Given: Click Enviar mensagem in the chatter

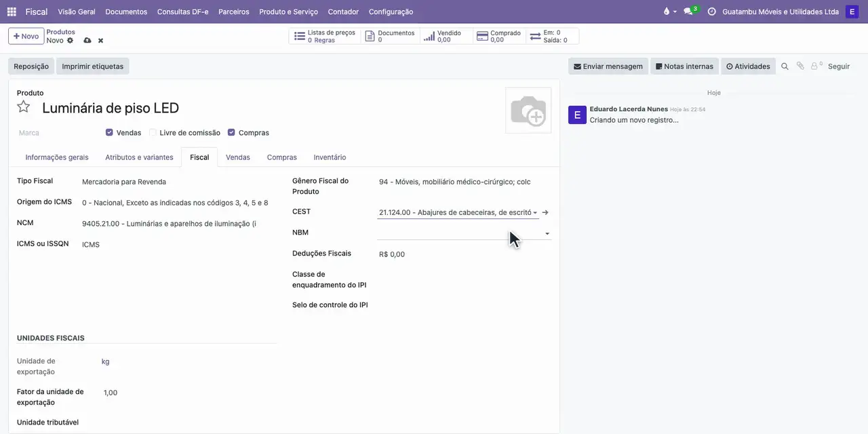Looking at the screenshot, I should tap(608, 66).
